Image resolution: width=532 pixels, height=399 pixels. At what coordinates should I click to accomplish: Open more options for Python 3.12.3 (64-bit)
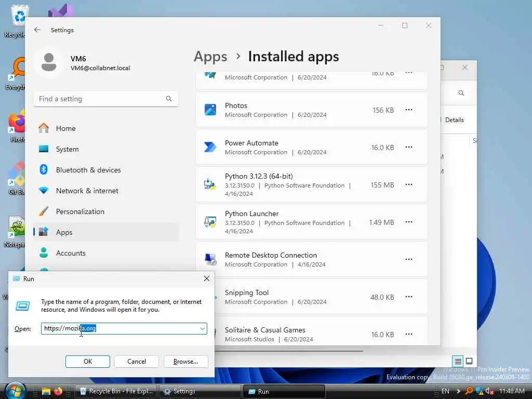click(x=409, y=184)
